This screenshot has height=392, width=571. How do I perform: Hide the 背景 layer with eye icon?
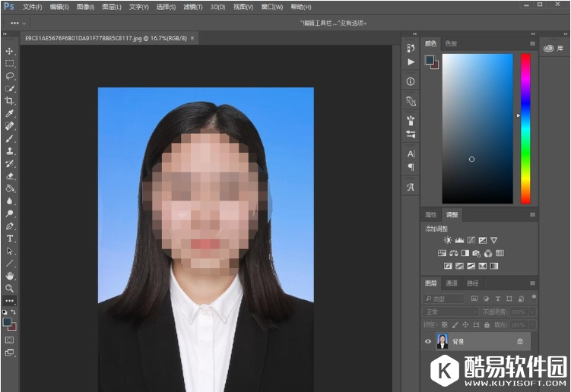428,342
